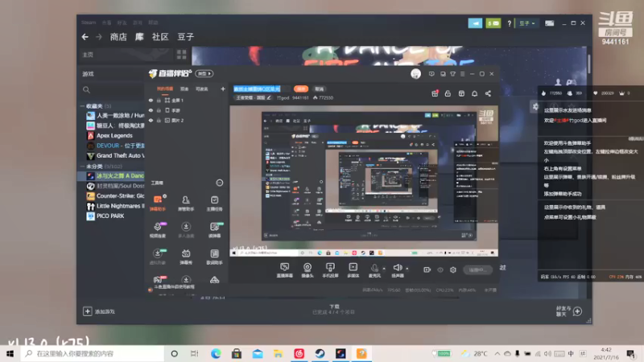Add 多媒体 multimedia source
The width and height of the screenshot is (644, 362).
(x=353, y=270)
